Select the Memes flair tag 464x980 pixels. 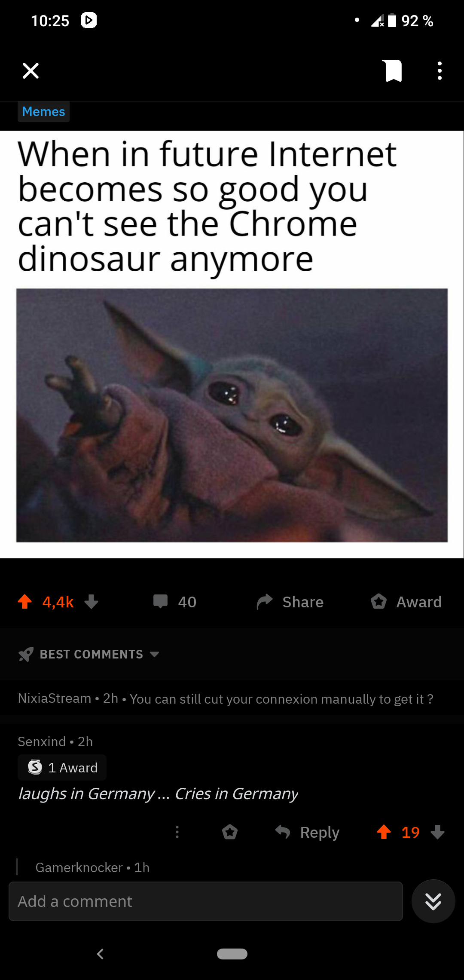43,112
